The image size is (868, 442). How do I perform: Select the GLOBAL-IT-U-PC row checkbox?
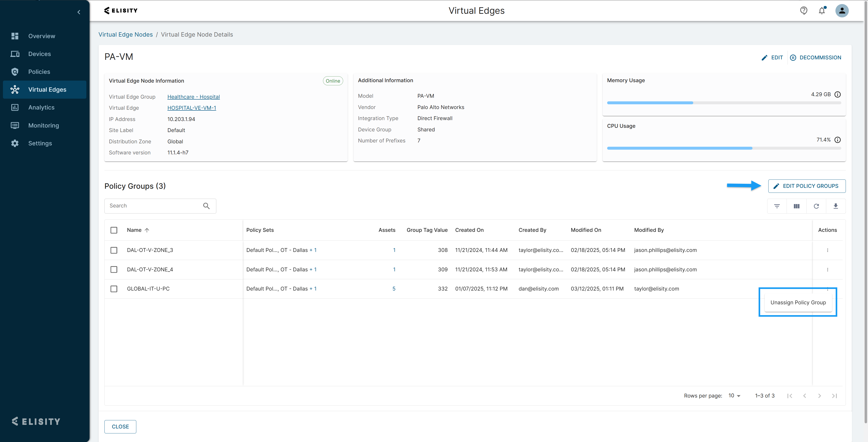[x=114, y=289]
